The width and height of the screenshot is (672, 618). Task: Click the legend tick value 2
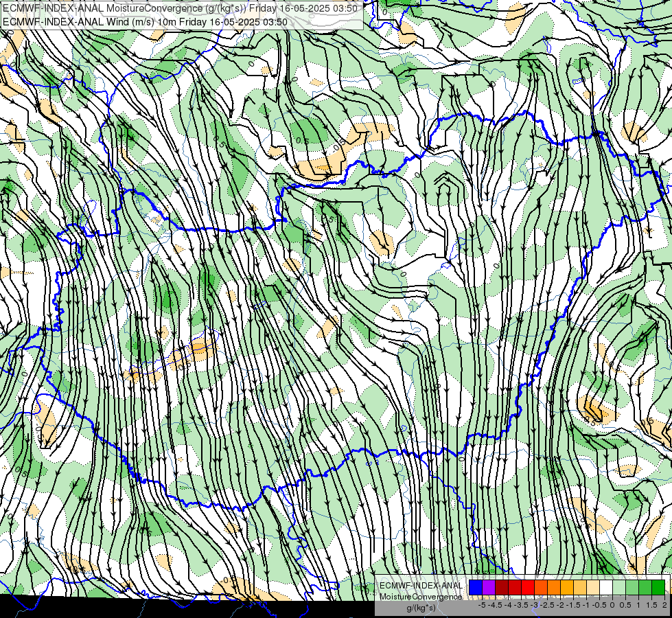click(x=664, y=605)
